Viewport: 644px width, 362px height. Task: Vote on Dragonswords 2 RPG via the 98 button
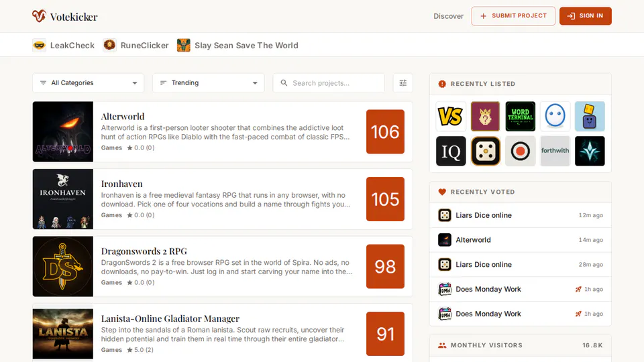coord(385,266)
